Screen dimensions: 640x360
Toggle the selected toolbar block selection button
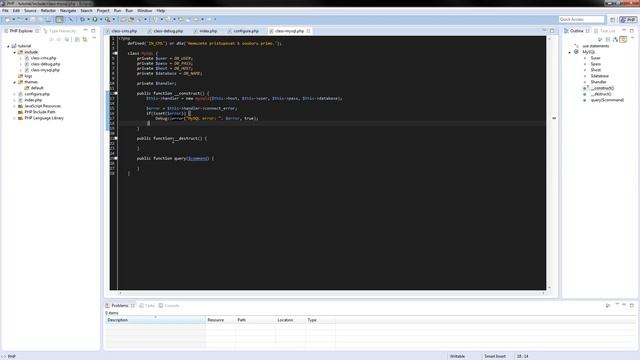pos(60,19)
